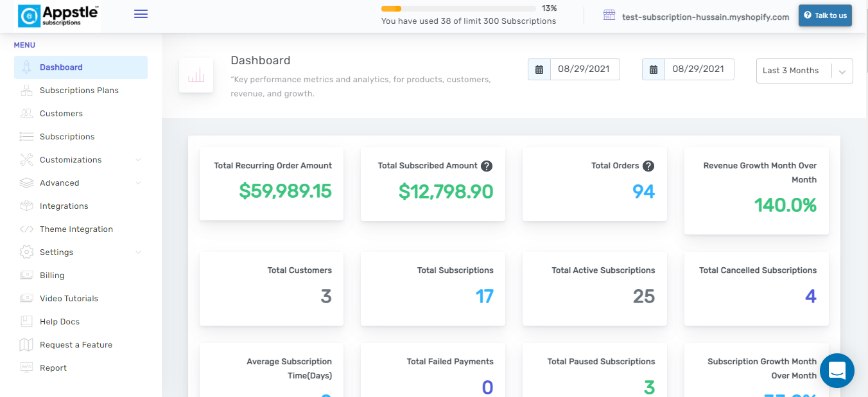Click the Appstle subscriptions logo
Screen dimensions: 868x397
[58, 16]
